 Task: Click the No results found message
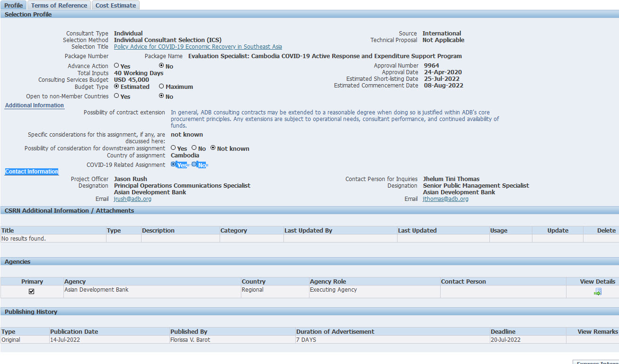click(x=24, y=239)
